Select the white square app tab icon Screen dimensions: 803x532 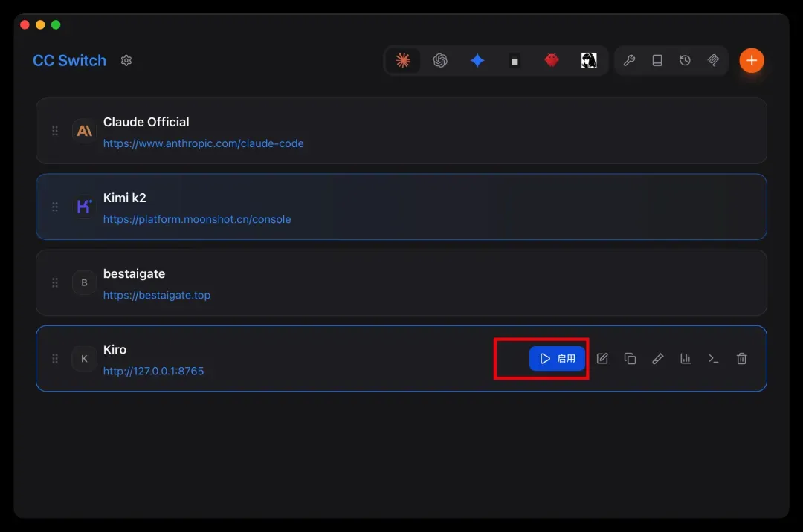click(x=515, y=61)
